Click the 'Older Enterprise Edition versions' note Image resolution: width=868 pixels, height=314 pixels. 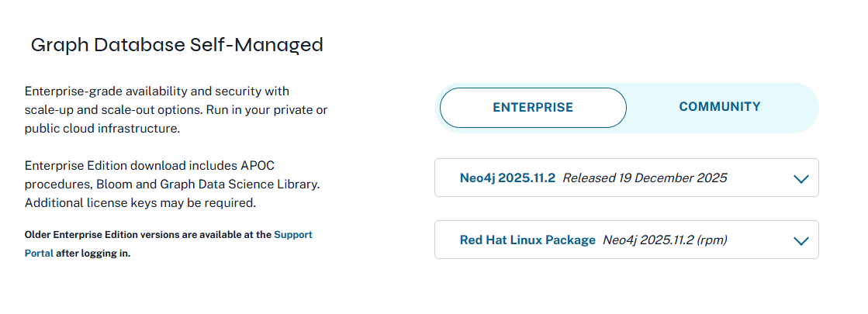pos(168,243)
